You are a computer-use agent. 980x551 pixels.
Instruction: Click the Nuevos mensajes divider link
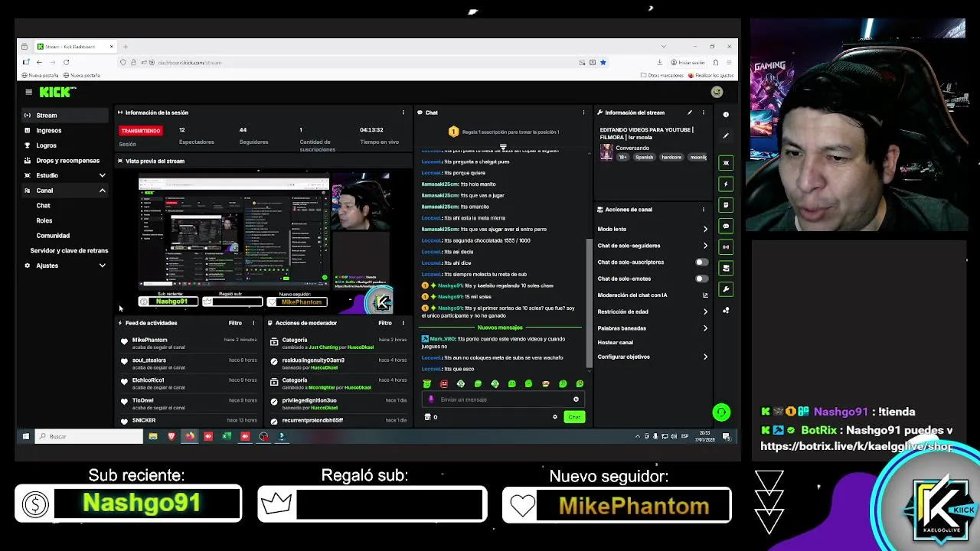tap(500, 328)
